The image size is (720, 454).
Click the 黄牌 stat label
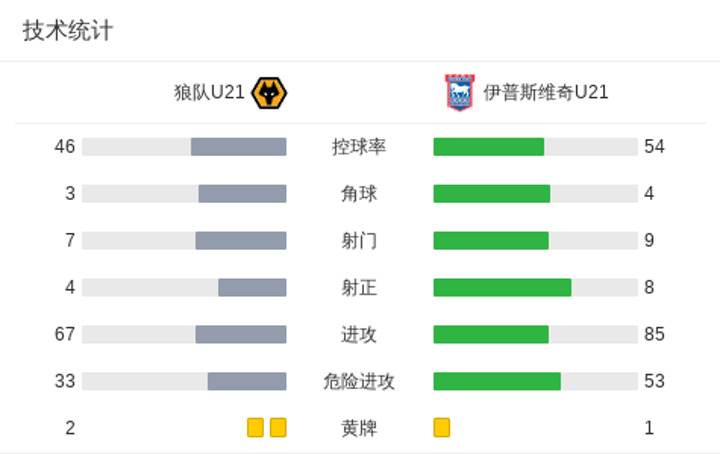[x=359, y=428]
